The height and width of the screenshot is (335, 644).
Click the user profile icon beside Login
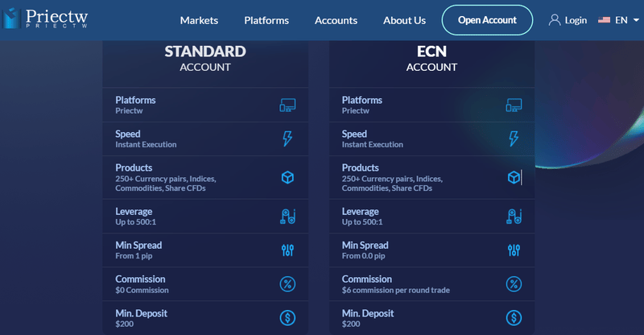[x=555, y=20]
